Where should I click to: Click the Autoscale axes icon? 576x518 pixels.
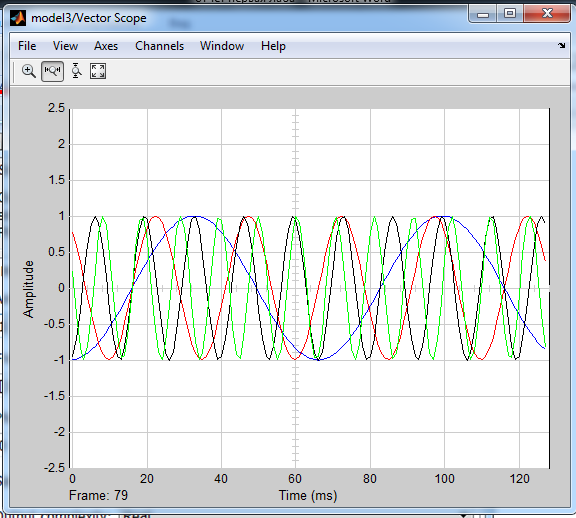(98, 71)
